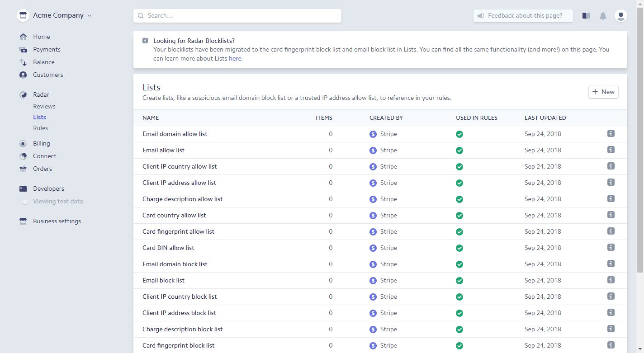The height and width of the screenshot is (353, 644).
Task: Go to Radar Rules page
Action: pos(40,128)
